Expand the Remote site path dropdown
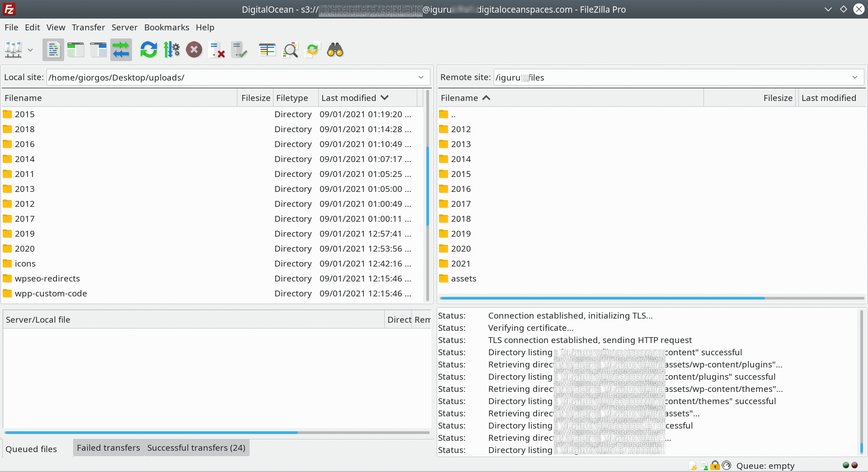Viewport: 868px width, 472px height. click(x=855, y=77)
